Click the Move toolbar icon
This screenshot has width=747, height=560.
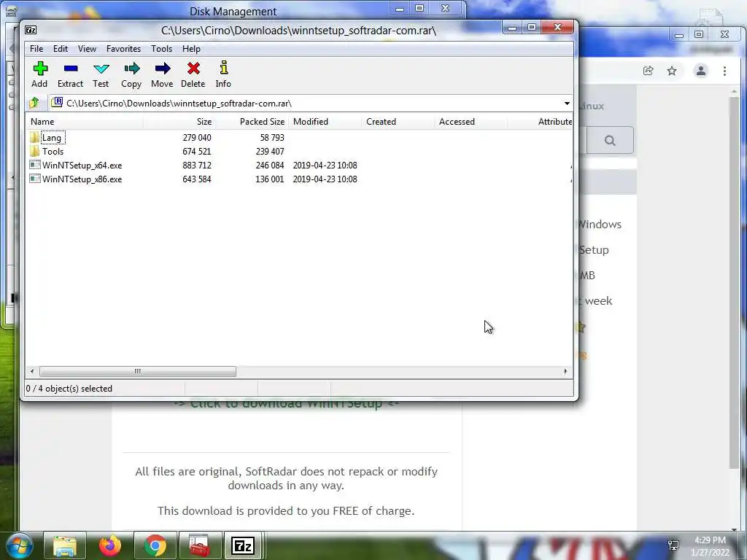point(163,69)
